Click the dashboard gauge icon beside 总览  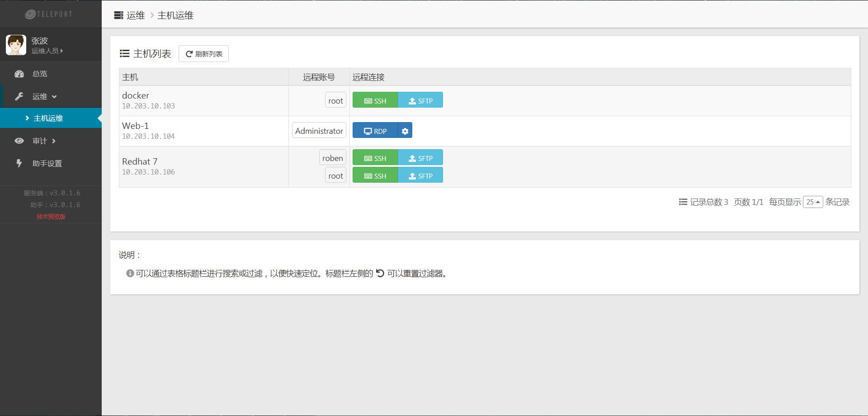click(x=19, y=74)
